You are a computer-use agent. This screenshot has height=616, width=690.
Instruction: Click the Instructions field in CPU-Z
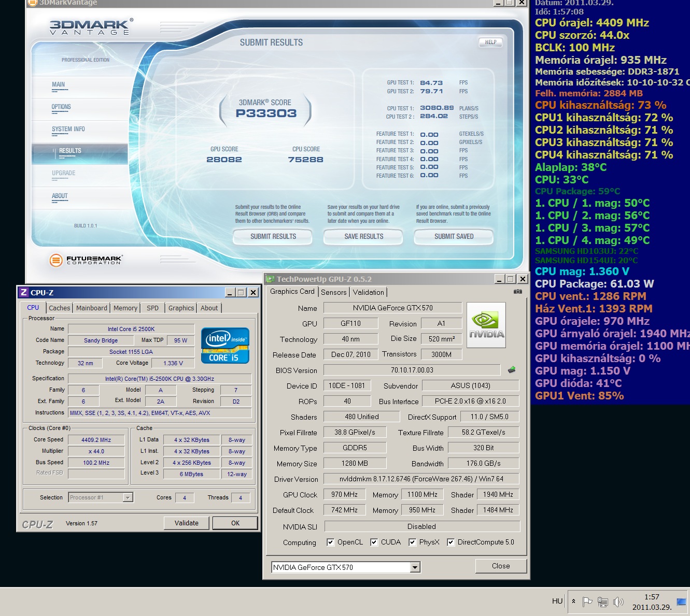point(160,413)
